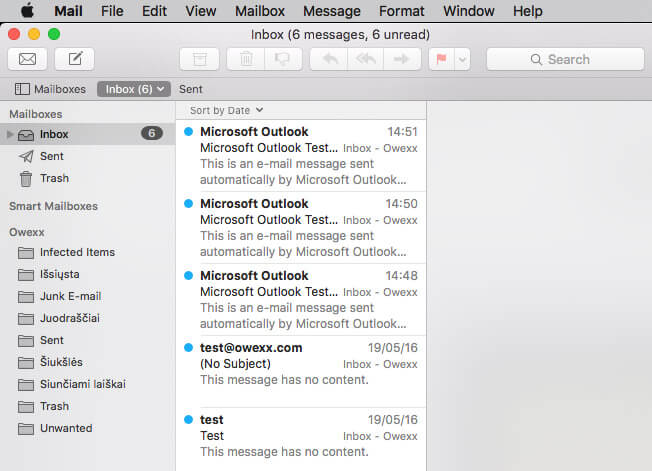652x471 pixels.
Task: Click unread count badge 6
Action: (x=152, y=133)
